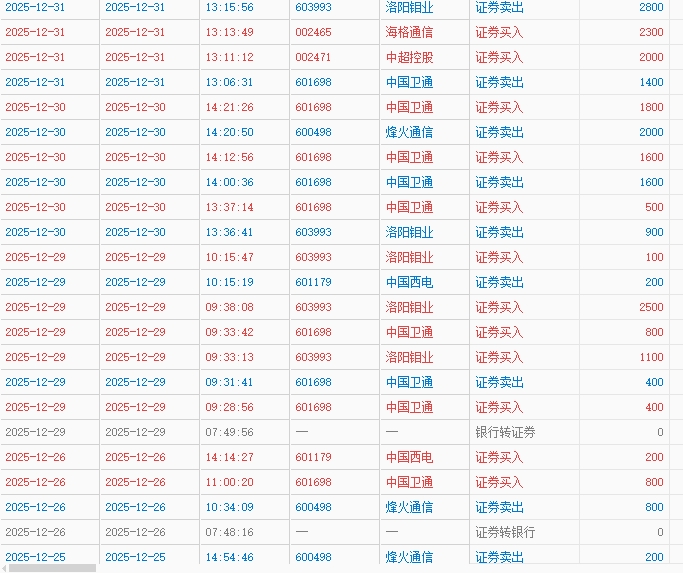The height and width of the screenshot is (573, 683).
Task: Select the time cell 14:21:26
Action: coord(230,107)
